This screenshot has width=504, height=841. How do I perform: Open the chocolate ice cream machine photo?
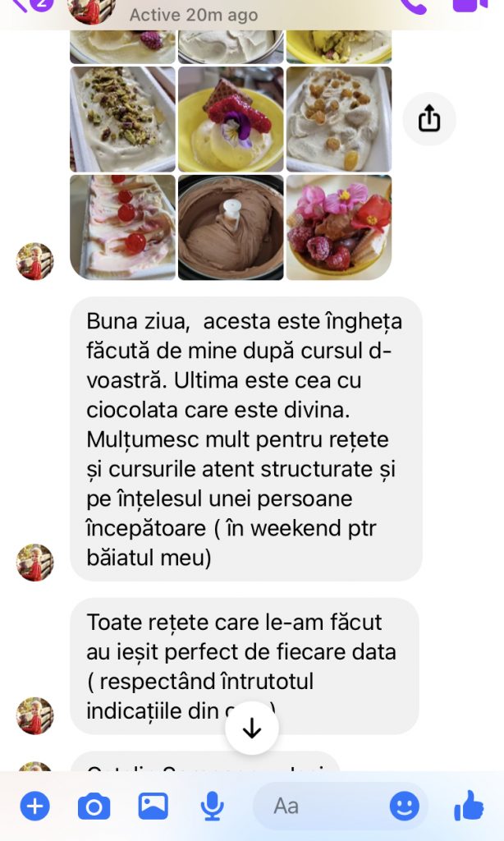(231, 227)
